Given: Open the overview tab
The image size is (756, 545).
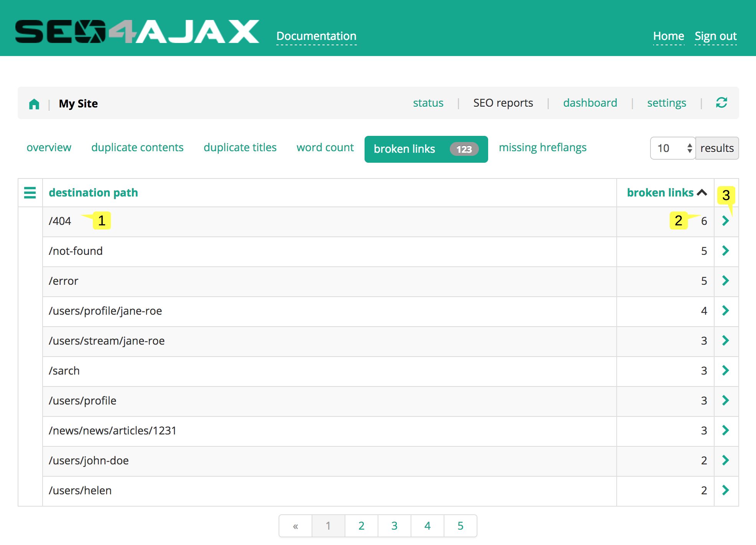Looking at the screenshot, I should click(49, 147).
